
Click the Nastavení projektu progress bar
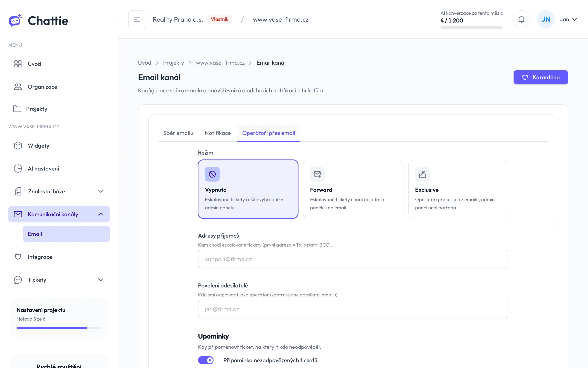[59, 328]
